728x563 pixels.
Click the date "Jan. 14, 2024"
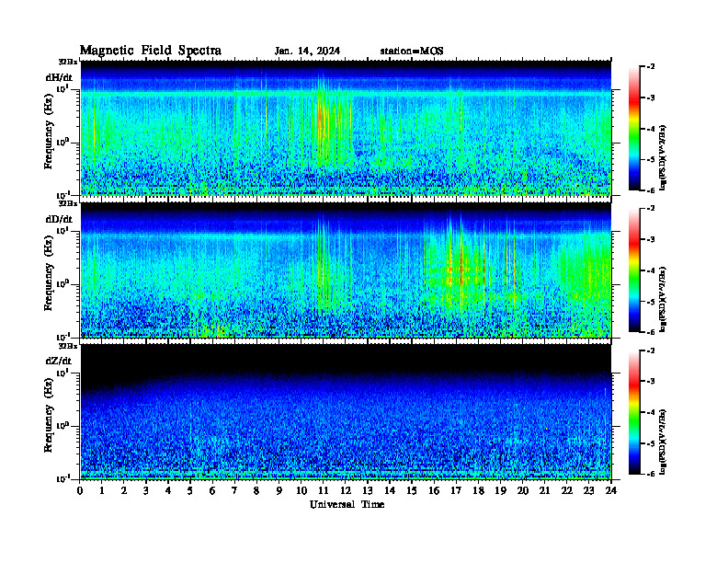coord(307,52)
